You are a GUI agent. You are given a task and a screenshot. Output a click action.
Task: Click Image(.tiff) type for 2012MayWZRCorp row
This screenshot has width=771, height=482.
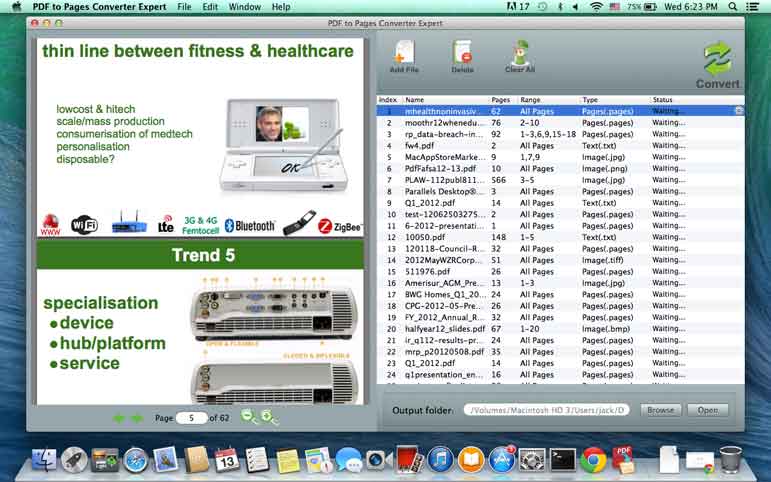602,260
